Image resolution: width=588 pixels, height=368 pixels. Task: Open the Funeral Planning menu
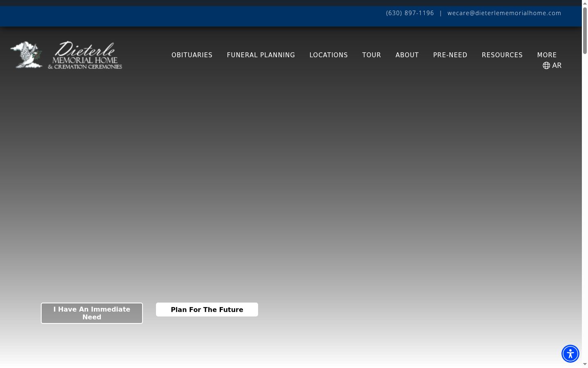pos(261,55)
